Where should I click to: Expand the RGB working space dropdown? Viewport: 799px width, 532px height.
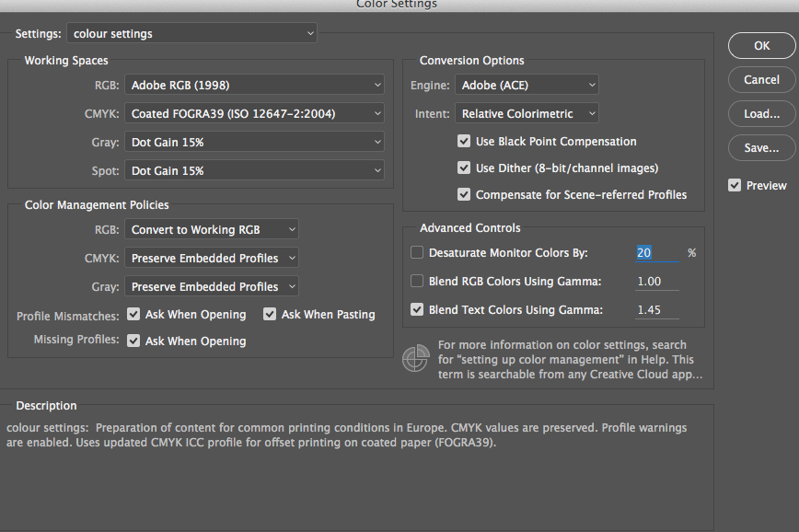click(x=254, y=86)
